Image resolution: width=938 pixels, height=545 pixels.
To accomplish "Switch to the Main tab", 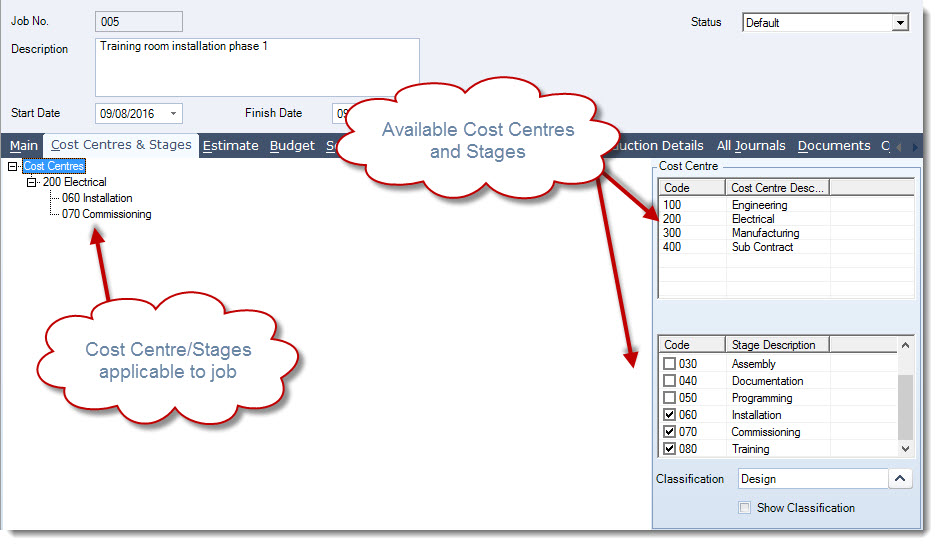I will [x=24, y=146].
